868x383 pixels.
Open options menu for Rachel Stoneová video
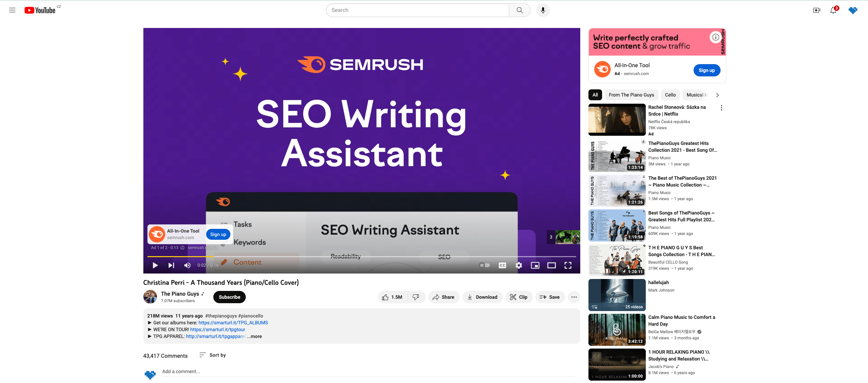pos(721,108)
